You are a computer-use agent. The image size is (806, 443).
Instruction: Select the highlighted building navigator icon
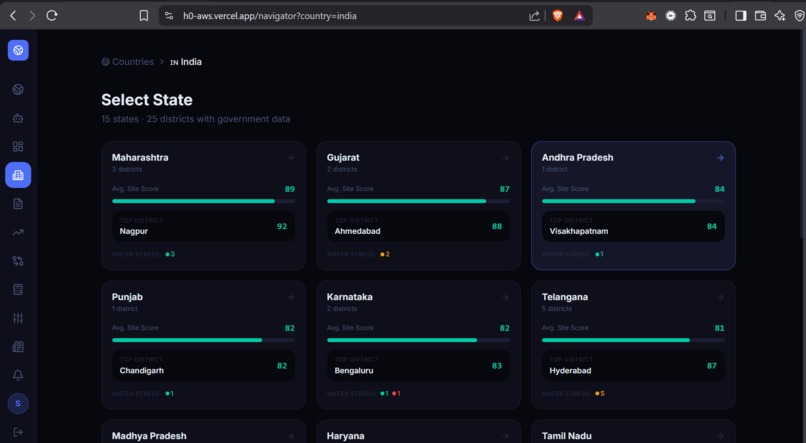click(18, 175)
